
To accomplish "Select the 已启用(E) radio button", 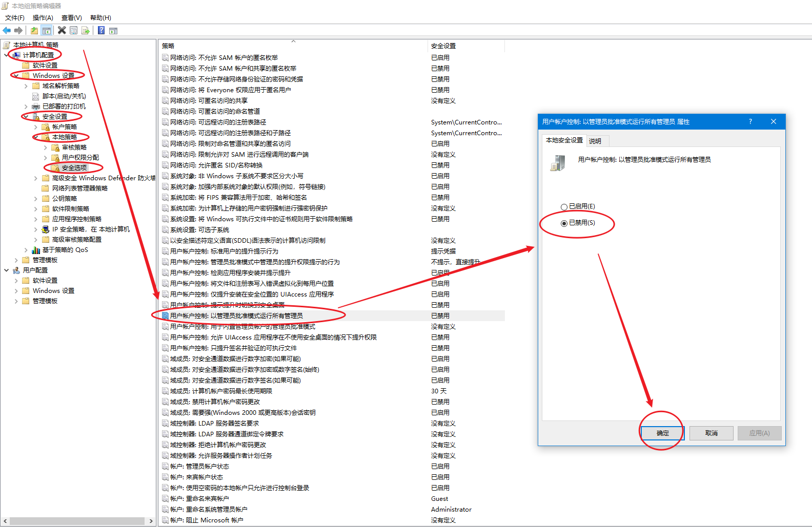I will pos(564,207).
